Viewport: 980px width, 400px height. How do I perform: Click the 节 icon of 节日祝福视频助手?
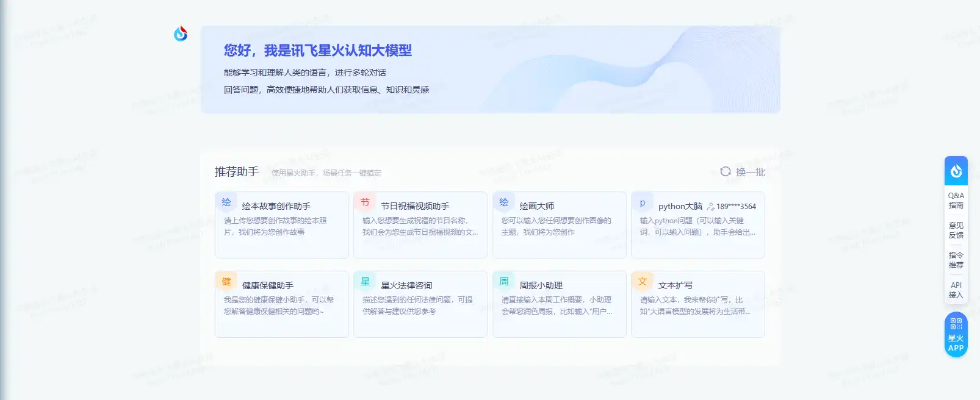pos(365,202)
